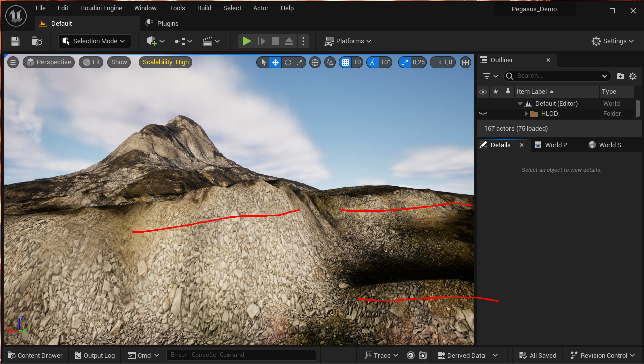
Task: Expand the HLOD folder
Action: pyautogui.click(x=526, y=114)
